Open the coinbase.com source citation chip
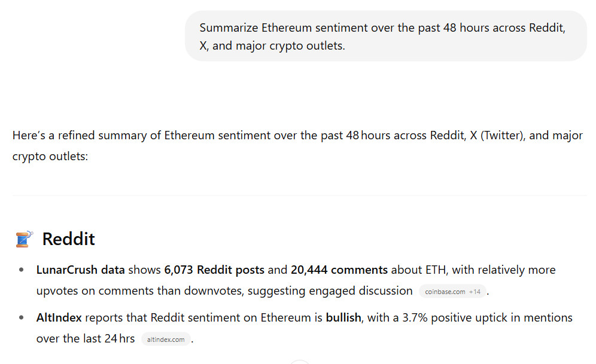The width and height of the screenshot is (596, 364). pos(452,292)
